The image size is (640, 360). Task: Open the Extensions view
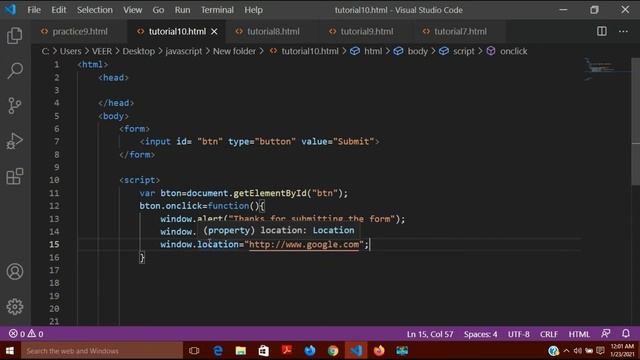point(15,176)
